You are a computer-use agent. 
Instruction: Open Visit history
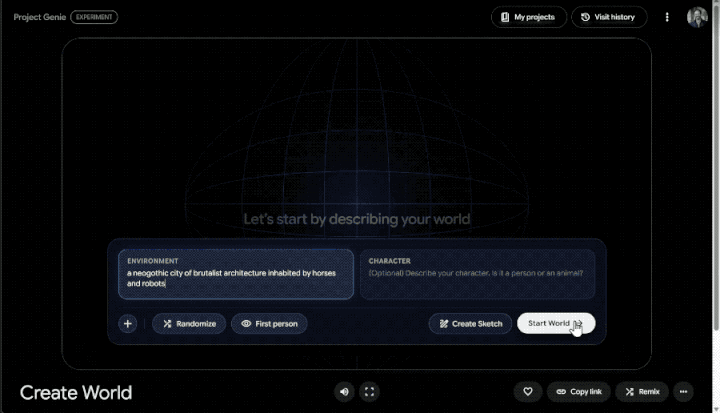click(x=609, y=17)
